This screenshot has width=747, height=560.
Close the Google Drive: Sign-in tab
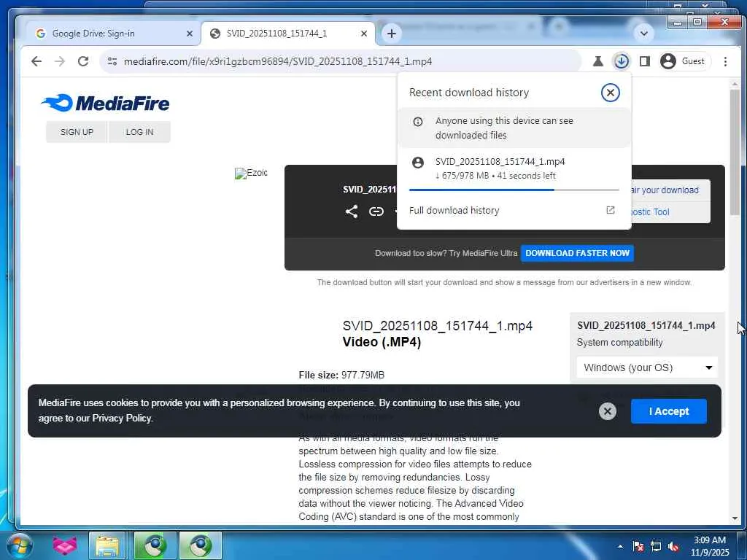pyautogui.click(x=189, y=34)
